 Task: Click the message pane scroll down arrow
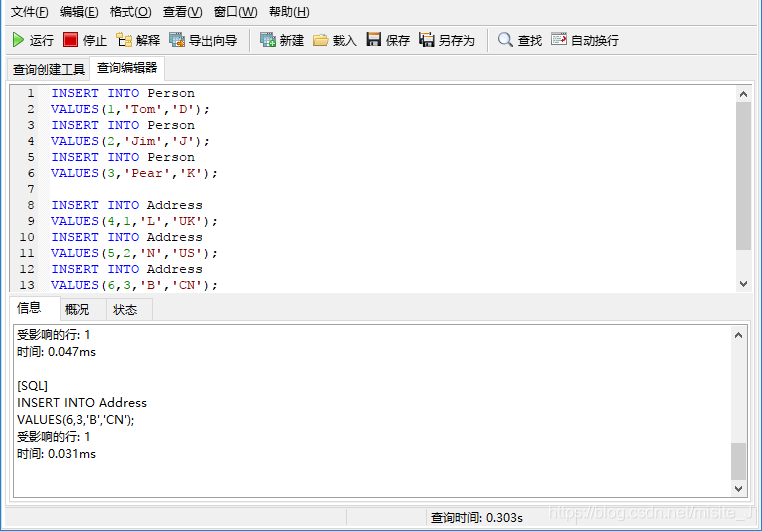coord(738,489)
